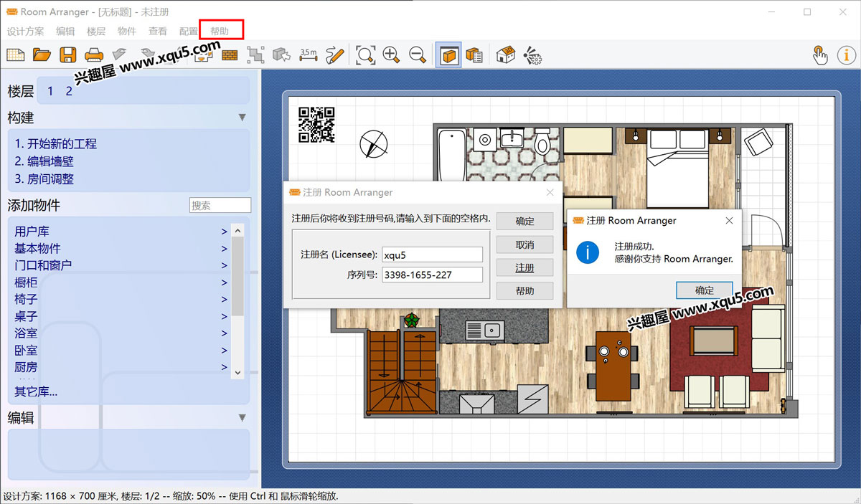Click 3. 房间调整 link
The image size is (861, 504).
point(44,179)
